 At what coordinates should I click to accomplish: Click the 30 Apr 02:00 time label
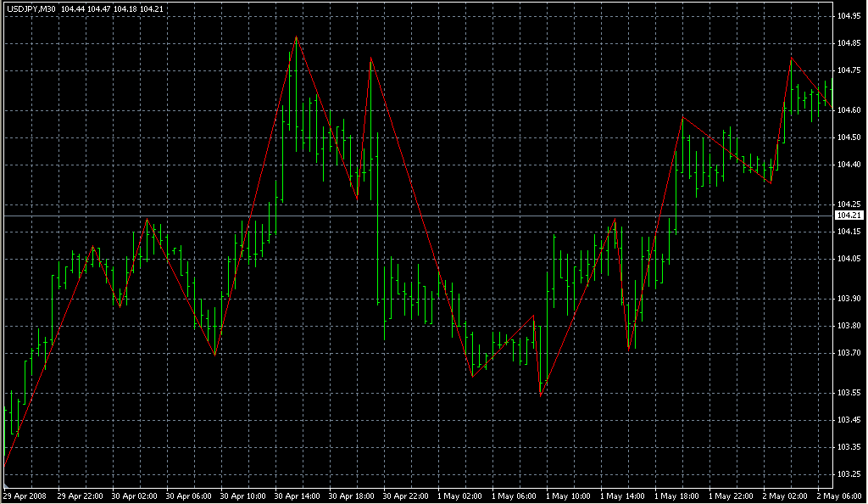pos(131,496)
